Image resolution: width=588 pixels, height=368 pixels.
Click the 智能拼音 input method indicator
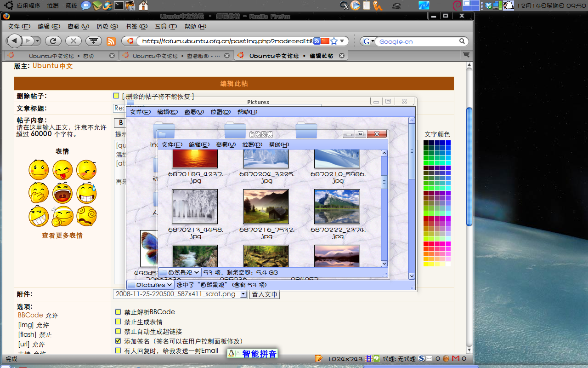tap(253, 354)
